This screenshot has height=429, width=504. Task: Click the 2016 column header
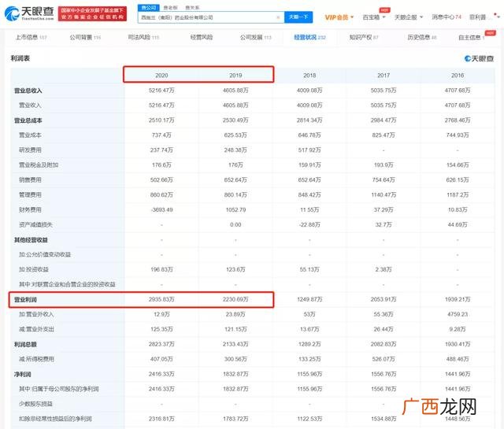[458, 76]
